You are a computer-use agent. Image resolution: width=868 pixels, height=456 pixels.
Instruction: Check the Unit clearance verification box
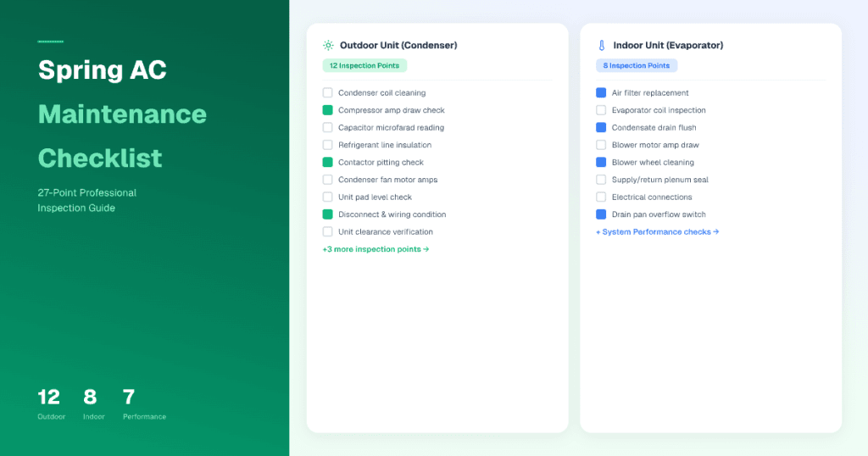[328, 232]
